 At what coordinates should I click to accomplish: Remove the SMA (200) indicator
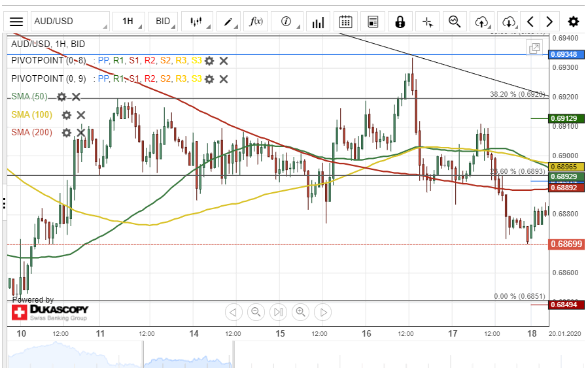click(81, 133)
